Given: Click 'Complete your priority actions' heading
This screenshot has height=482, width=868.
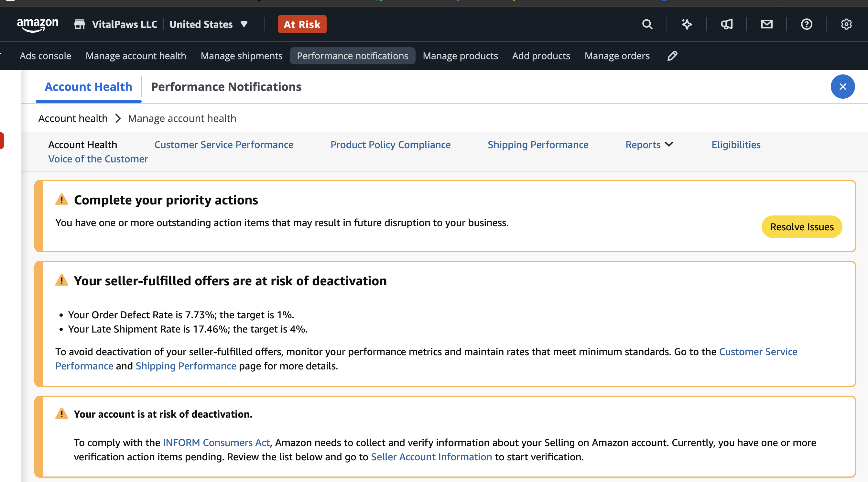Looking at the screenshot, I should 166,200.
